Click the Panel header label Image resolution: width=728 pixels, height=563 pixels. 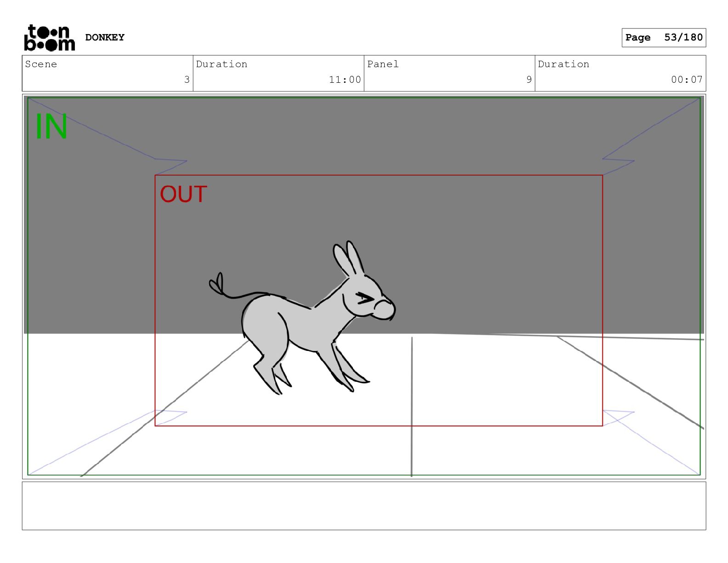point(383,64)
